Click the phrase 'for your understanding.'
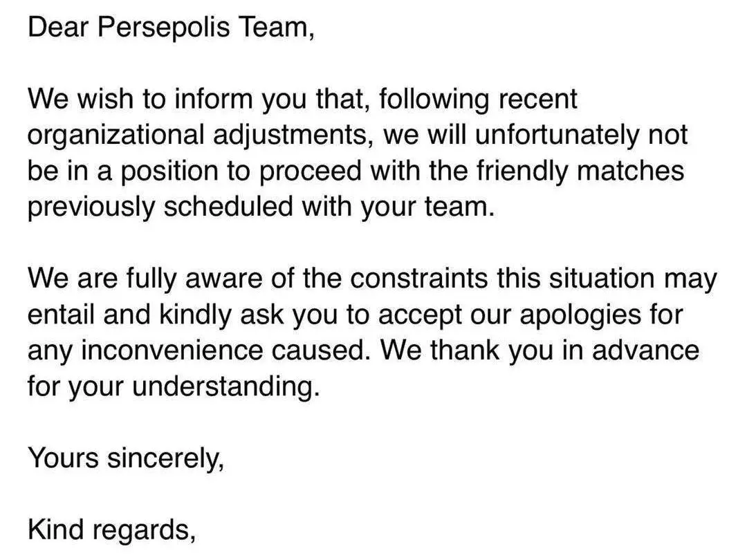Image resolution: width=747 pixels, height=560 pixels. pos(174,386)
